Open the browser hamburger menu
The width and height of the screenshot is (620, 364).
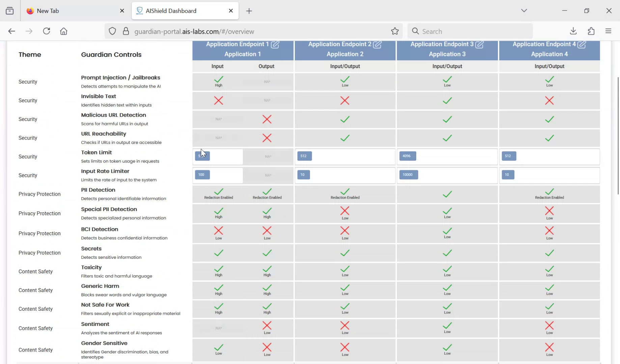608,31
